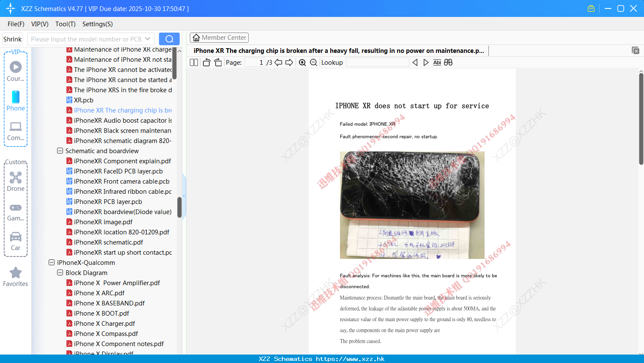Open the yellow toolbox icon in title bar
The image size is (644, 363).
pos(591,8)
